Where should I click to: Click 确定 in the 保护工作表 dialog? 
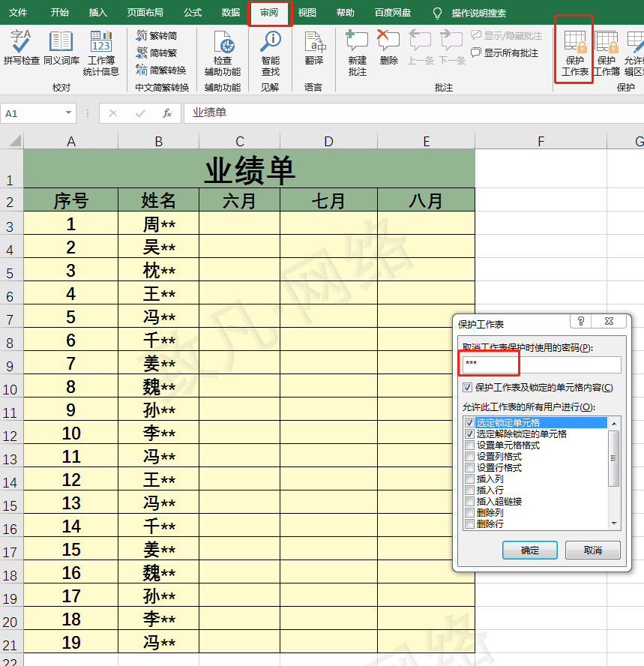coord(530,550)
